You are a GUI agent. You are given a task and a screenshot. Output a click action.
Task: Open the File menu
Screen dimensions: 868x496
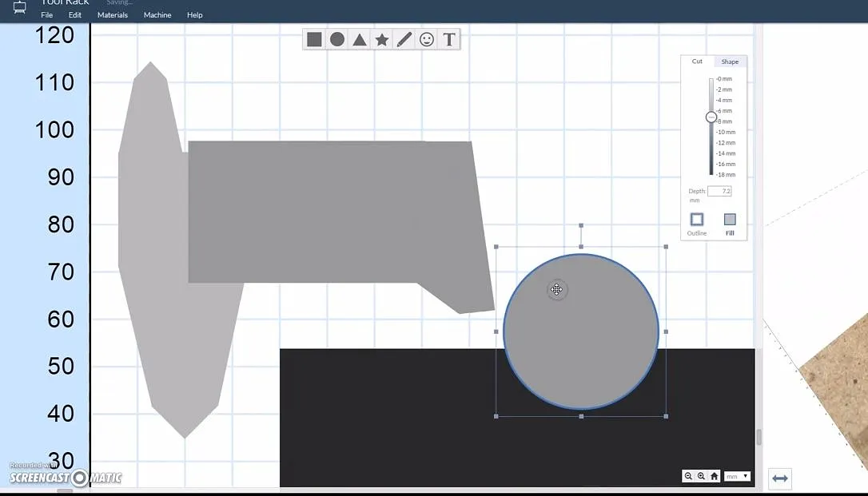(x=47, y=15)
